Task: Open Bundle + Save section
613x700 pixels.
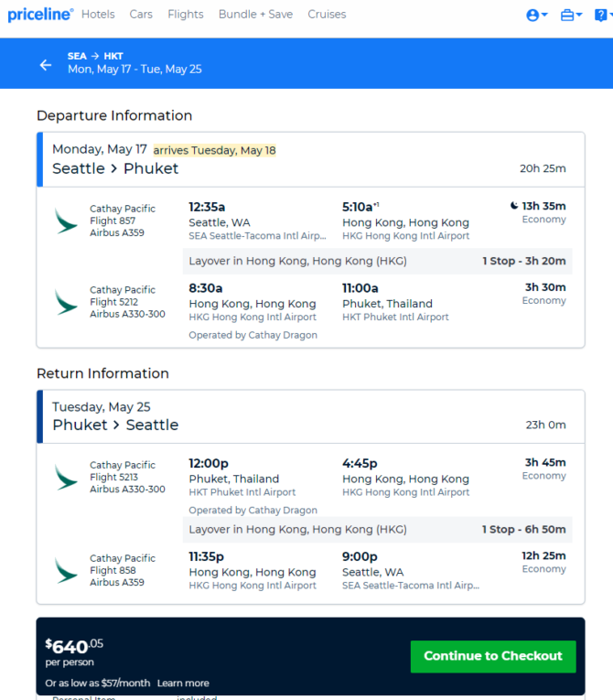Action: 255,15
